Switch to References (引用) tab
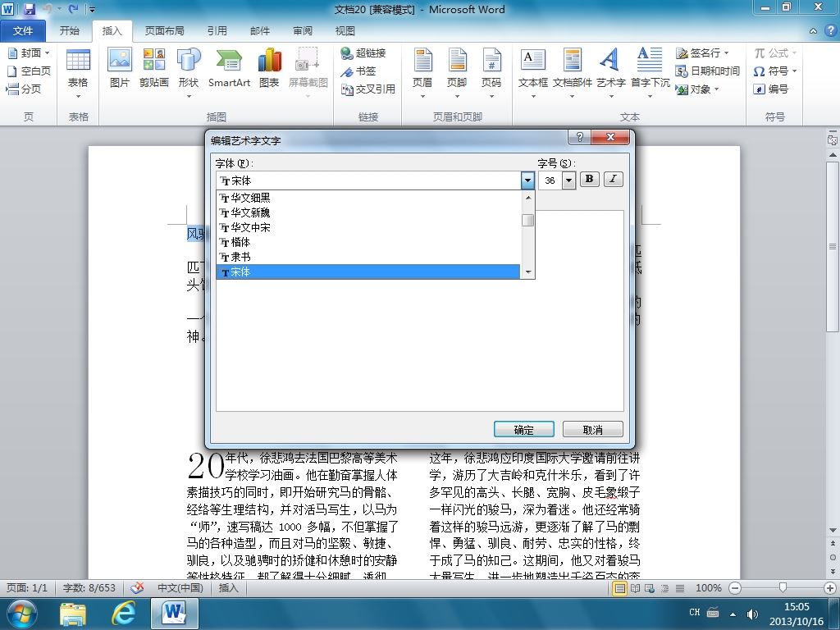The height and width of the screenshot is (630, 840). (217, 30)
